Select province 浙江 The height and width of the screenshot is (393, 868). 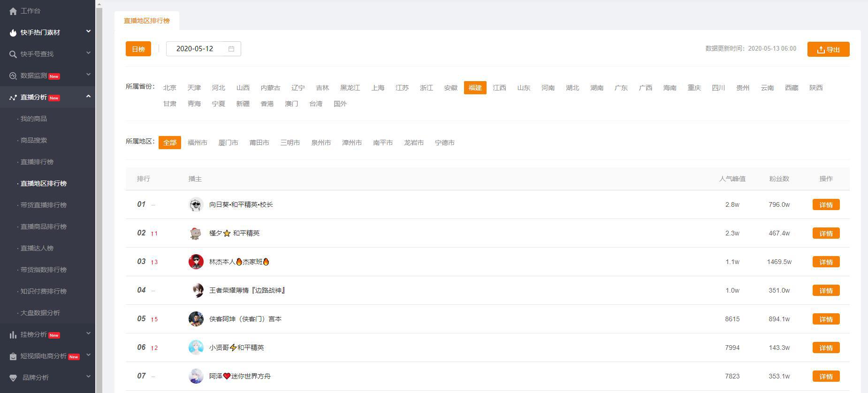click(426, 88)
